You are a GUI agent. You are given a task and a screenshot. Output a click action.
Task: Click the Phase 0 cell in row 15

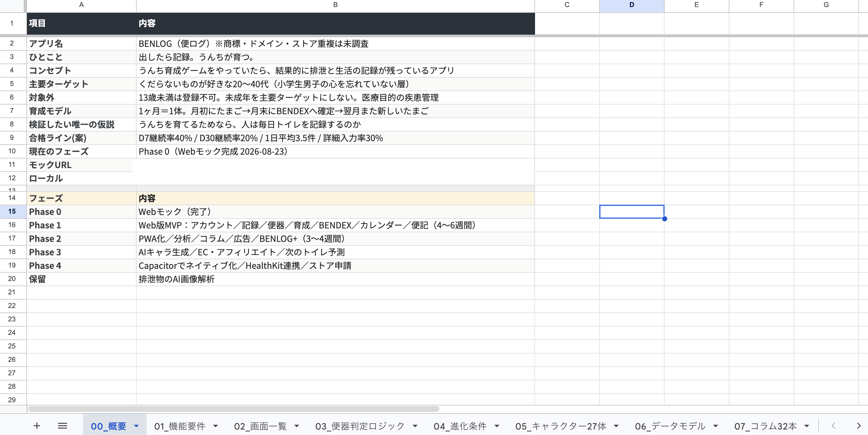pyautogui.click(x=81, y=212)
